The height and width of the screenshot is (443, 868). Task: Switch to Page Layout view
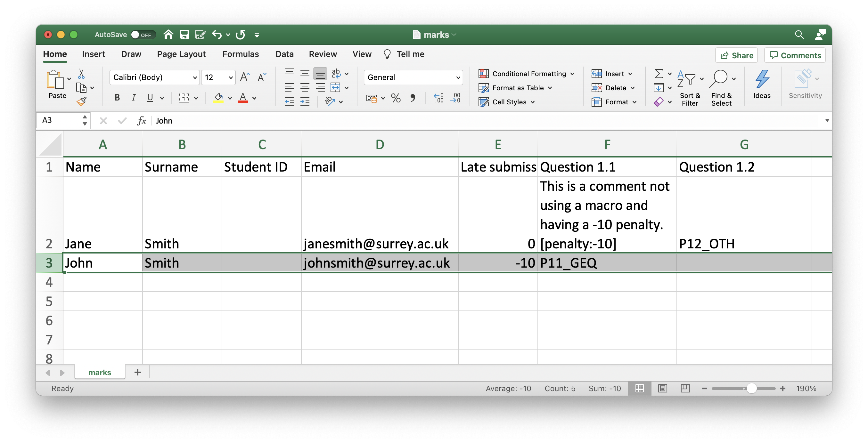[662, 388]
